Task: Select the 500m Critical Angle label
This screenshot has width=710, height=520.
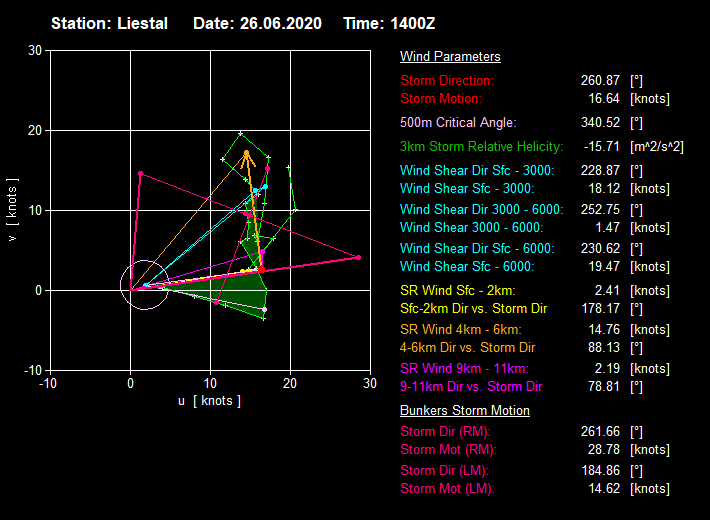Action: click(458, 123)
